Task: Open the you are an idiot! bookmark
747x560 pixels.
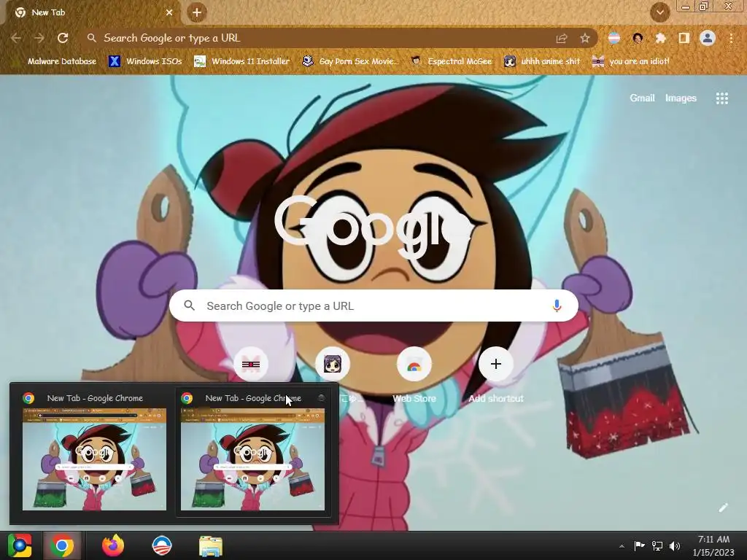Action: pyautogui.click(x=631, y=61)
